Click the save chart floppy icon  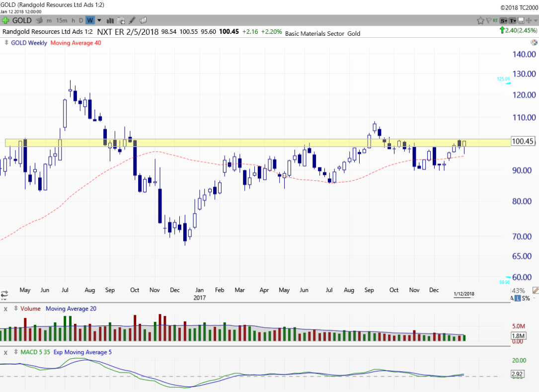(x=521, y=20)
